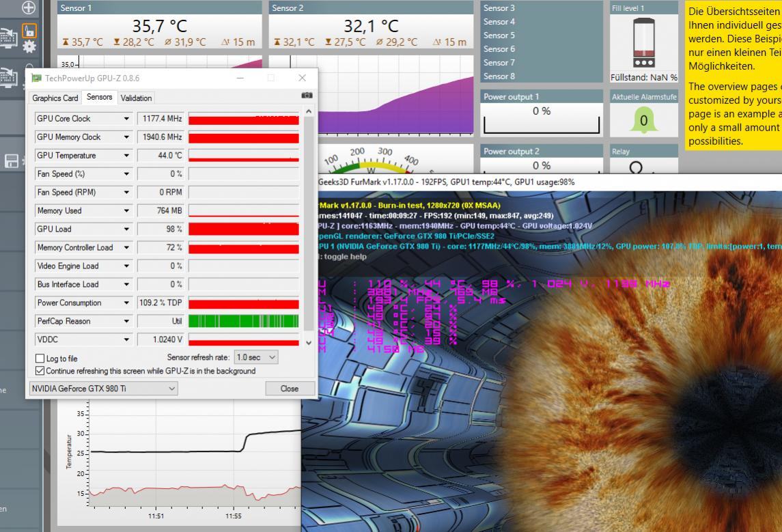Image resolution: width=782 pixels, height=532 pixels.
Task: Switch to the Graphics Card tab
Action: coord(55,98)
